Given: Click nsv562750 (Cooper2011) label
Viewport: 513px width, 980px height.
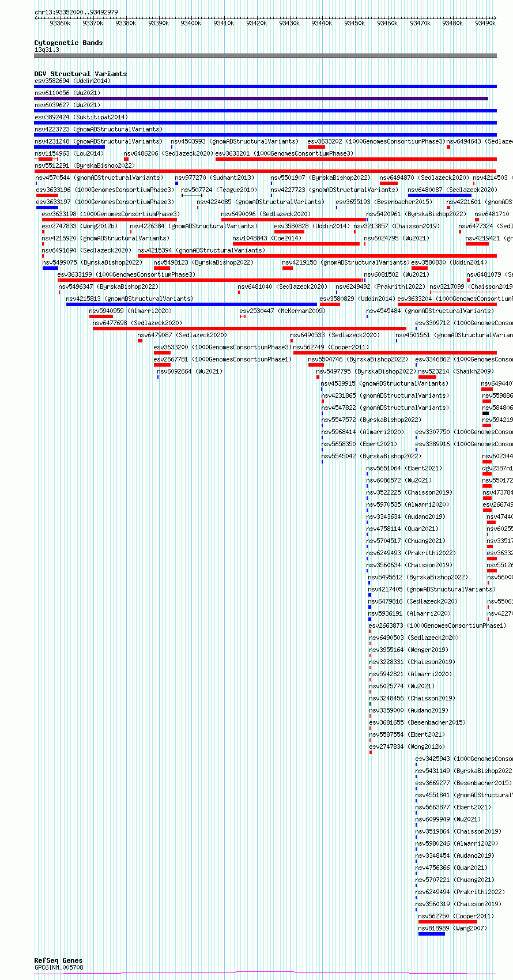Looking at the screenshot, I should 456,916.
